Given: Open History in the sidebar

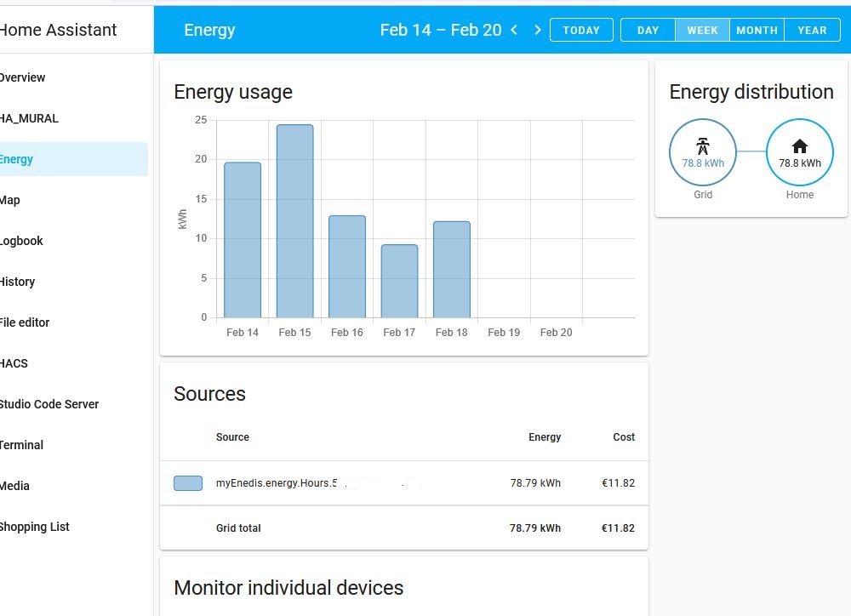Looking at the screenshot, I should pyautogui.click(x=18, y=282).
